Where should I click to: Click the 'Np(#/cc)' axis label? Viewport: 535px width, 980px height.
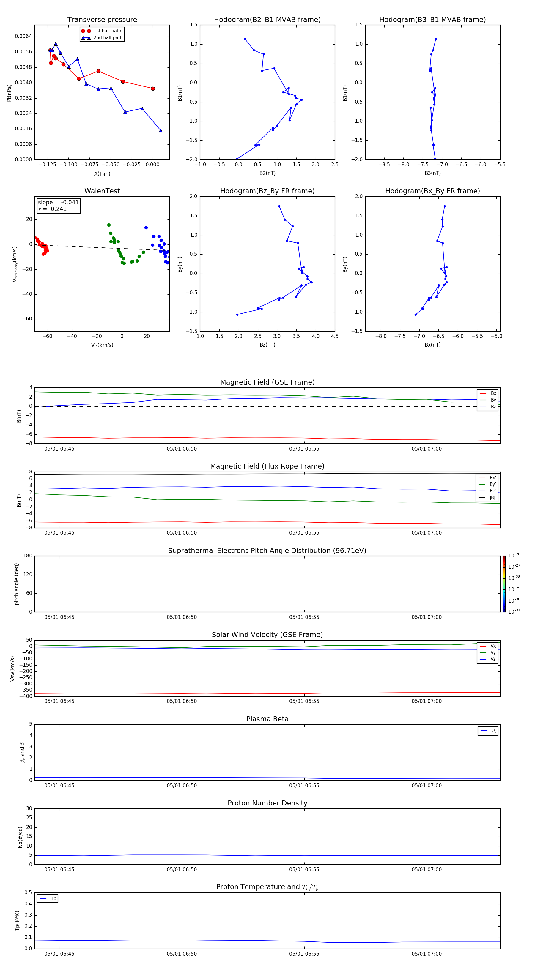pyautogui.click(x=20, y=837)
